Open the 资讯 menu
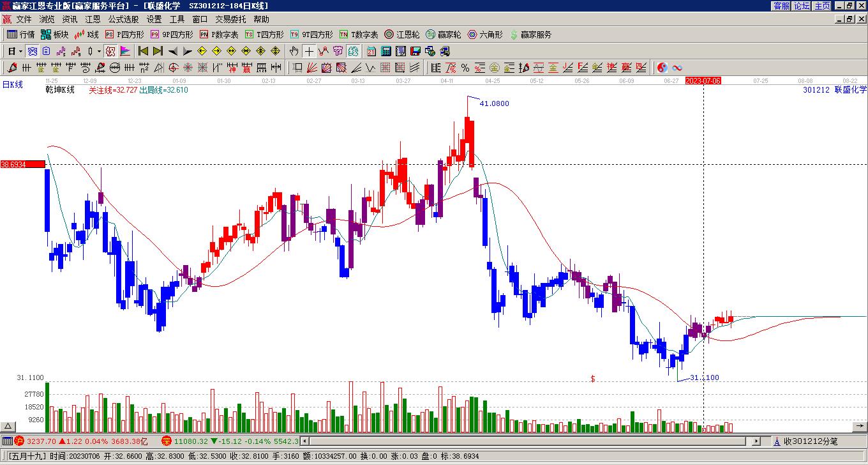 coord(70,20)
